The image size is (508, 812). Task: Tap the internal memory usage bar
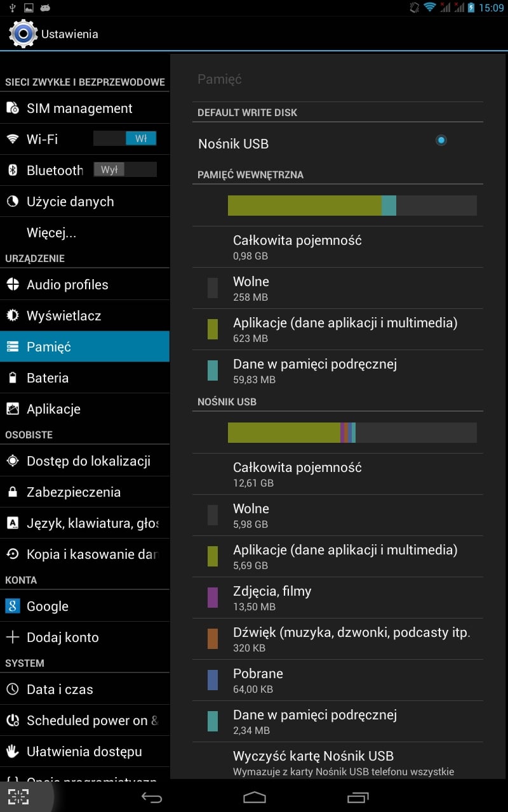point(352,206)
